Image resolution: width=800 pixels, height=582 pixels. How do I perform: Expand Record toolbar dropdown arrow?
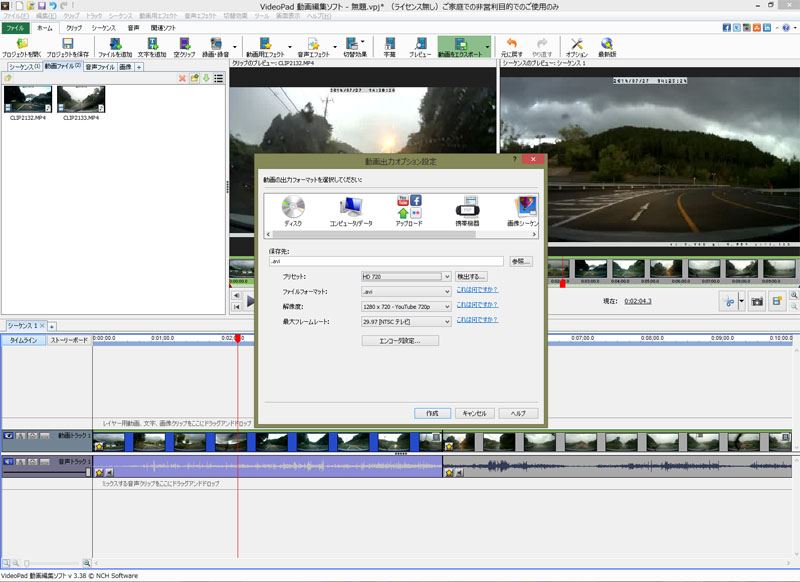235,47
